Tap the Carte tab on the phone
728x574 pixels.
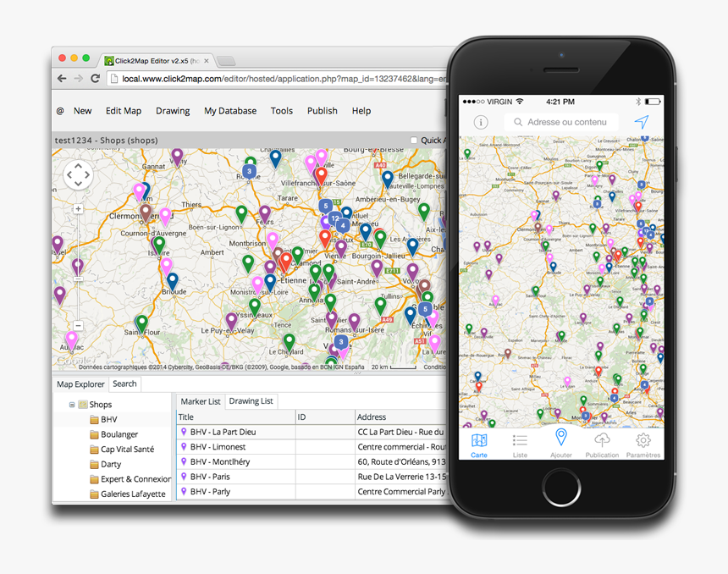(x=478, y=446)
